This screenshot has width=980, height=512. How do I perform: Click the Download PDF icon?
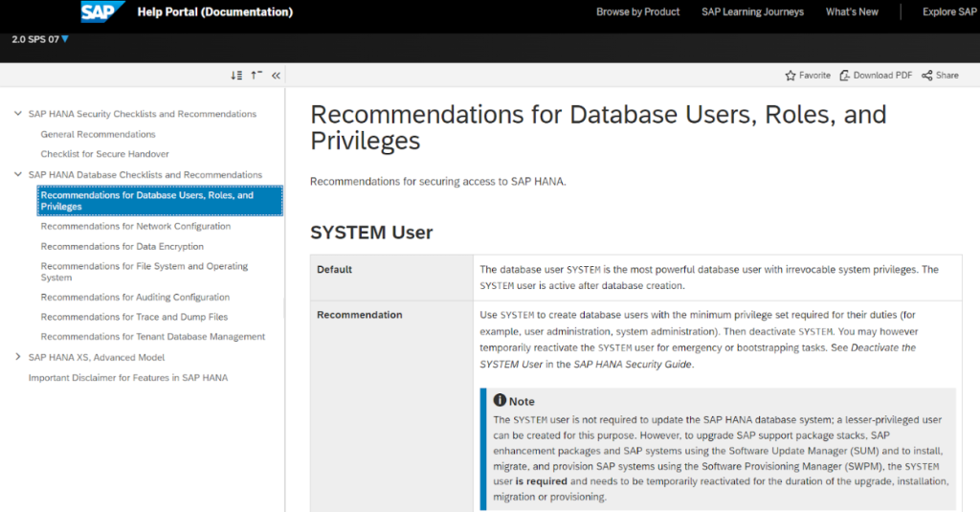[x=844, y=75]
